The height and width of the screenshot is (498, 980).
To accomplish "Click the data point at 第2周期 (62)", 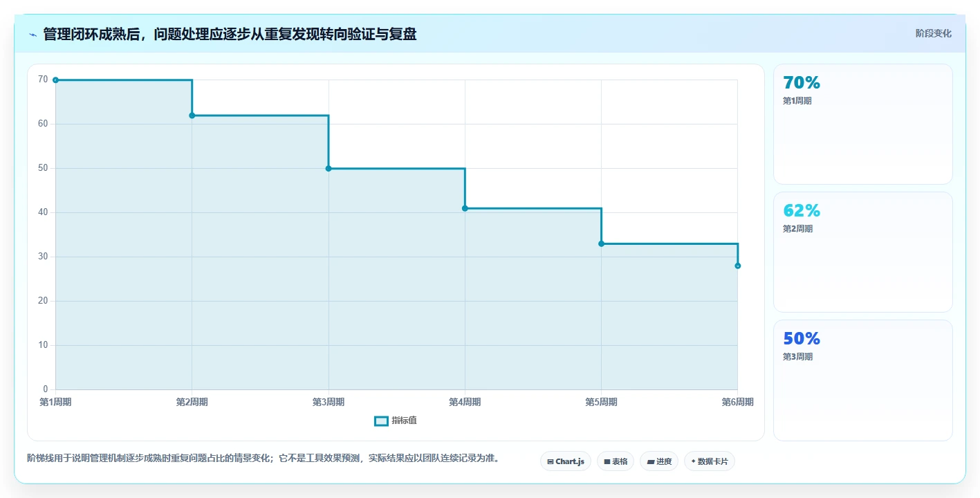I will 192,116.
